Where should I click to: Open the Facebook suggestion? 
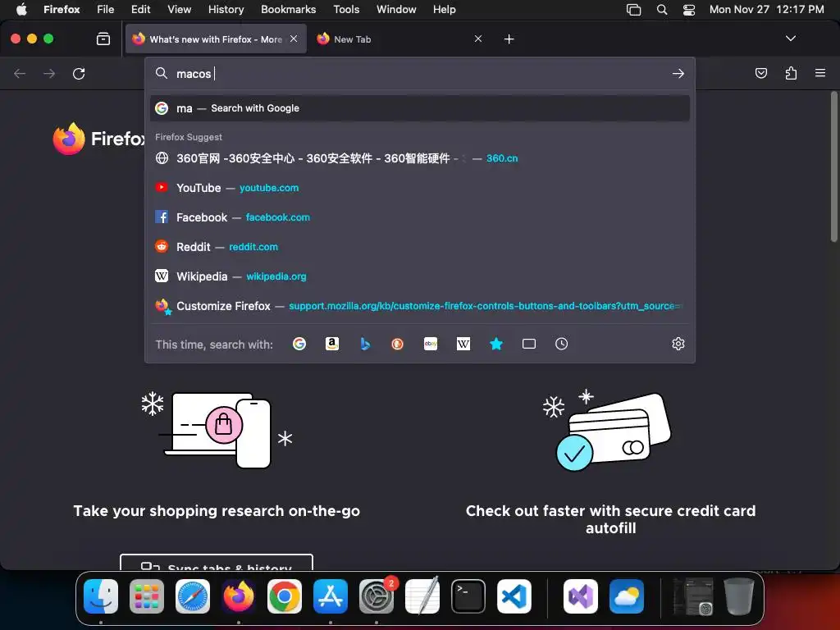click(x=420, y=217)
